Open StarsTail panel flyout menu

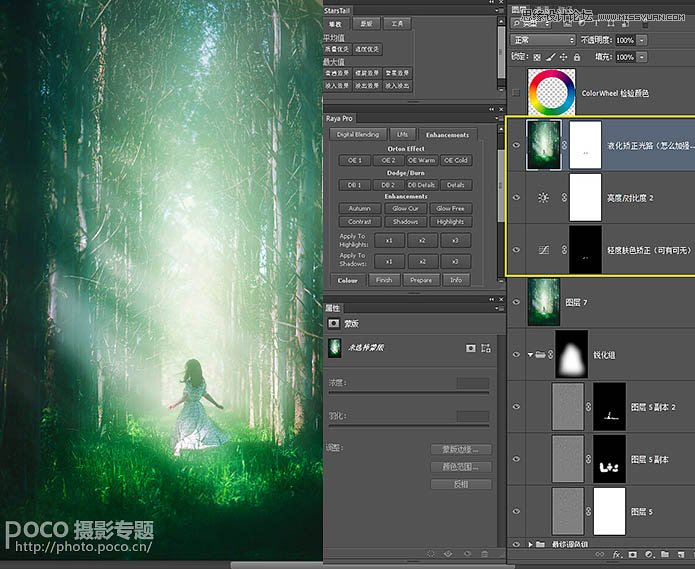pyautogui.click(x=498, y=10)
